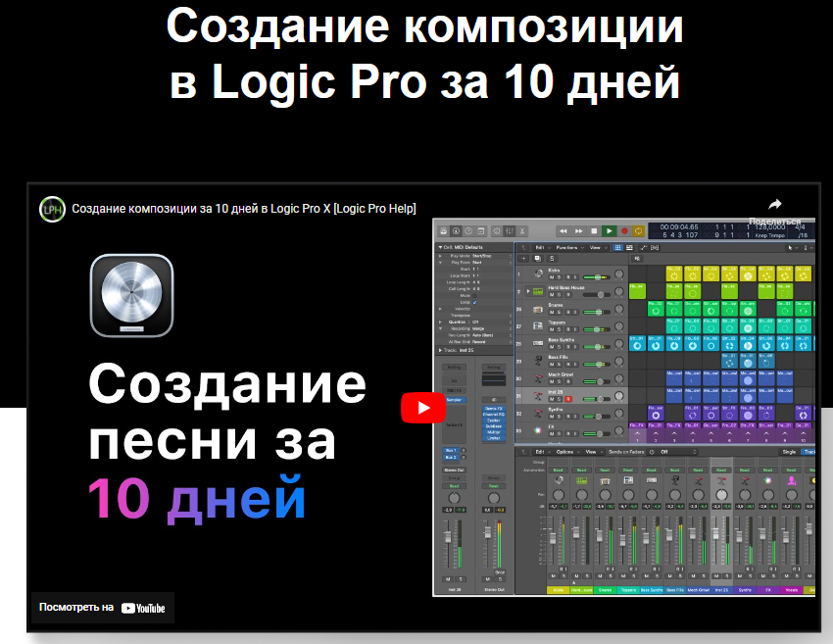Toggle record-enable on Inst 25 track

tap(568, 399)
